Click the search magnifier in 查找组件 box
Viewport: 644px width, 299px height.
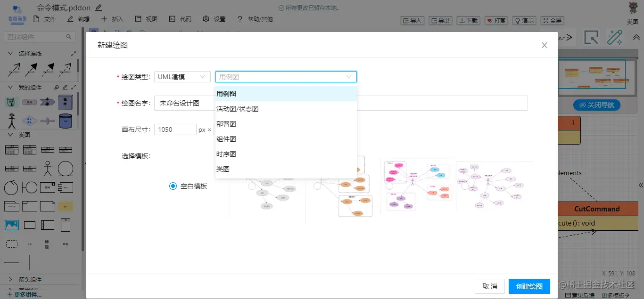(x=69, y=37)
